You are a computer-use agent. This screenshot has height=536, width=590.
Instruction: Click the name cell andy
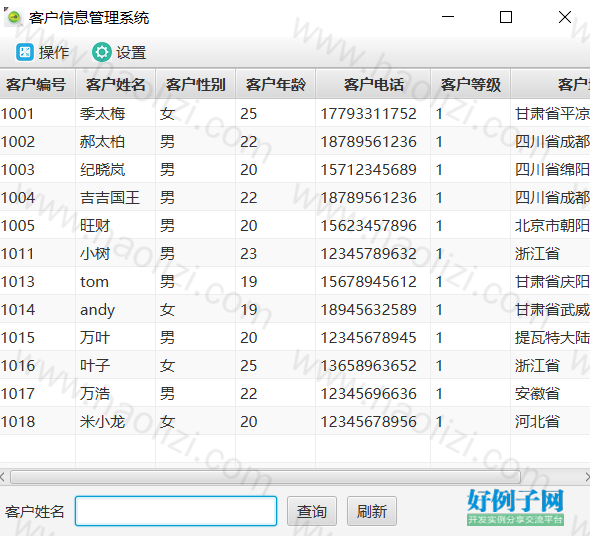(116, 309)
